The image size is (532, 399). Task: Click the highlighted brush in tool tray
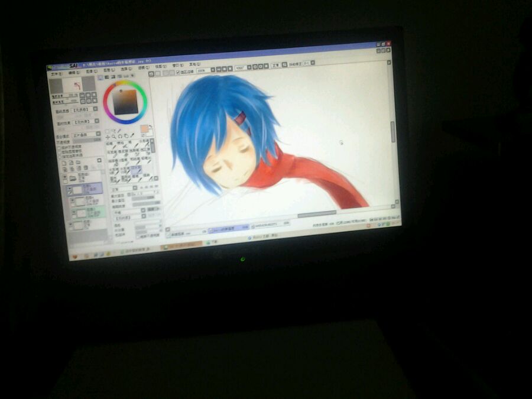[136, 170]
